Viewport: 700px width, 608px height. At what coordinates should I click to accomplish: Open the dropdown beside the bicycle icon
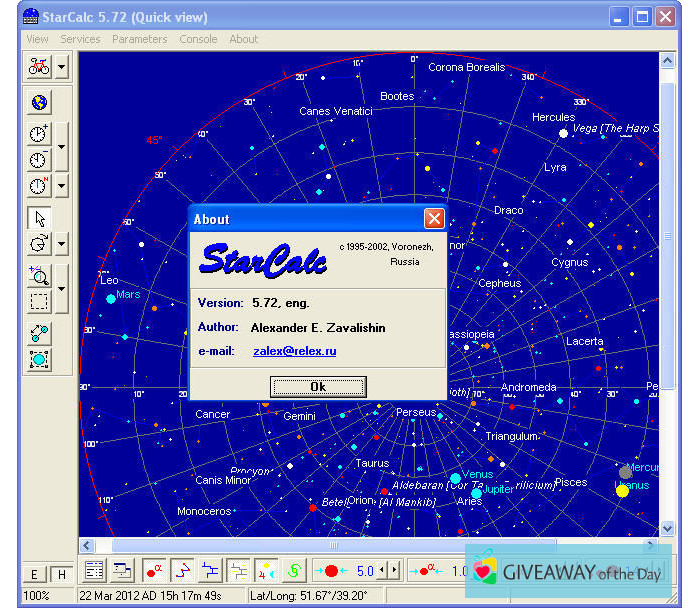tap(62, 67)
